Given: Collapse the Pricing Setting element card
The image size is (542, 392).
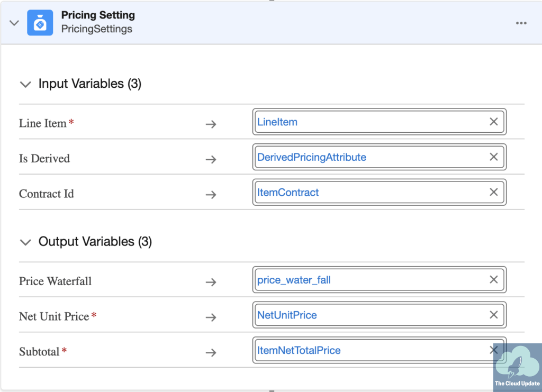Looking at the screenshot, I should tap(14, 23).
